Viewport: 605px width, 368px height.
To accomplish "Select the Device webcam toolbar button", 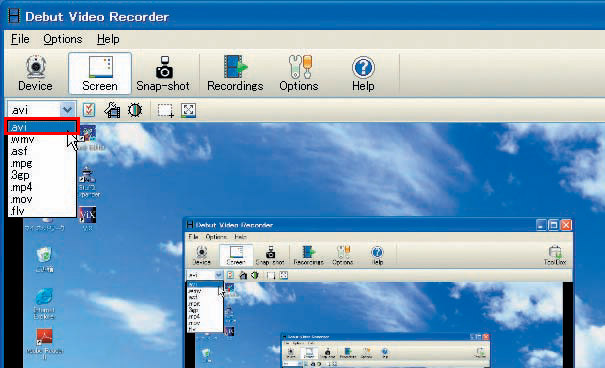I will pyautogui.click(x=35, y=74).
